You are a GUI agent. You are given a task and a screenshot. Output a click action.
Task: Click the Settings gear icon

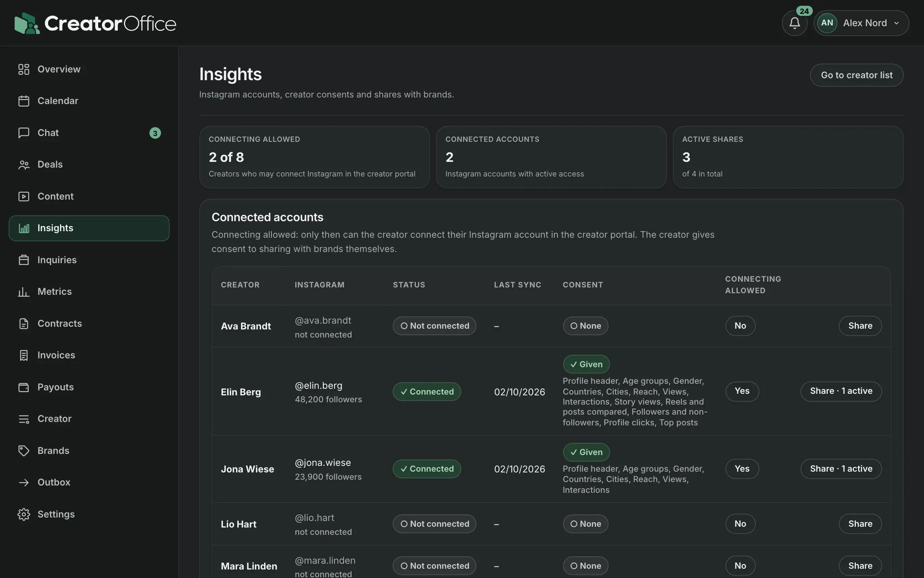[x=24, y=514]
